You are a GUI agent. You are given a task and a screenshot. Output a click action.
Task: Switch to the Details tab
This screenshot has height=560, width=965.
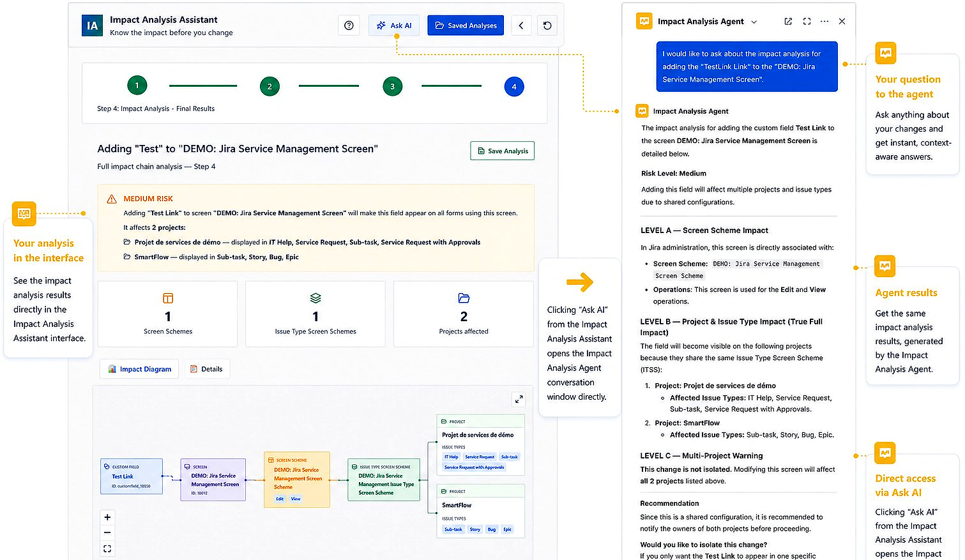click(206, 369)
